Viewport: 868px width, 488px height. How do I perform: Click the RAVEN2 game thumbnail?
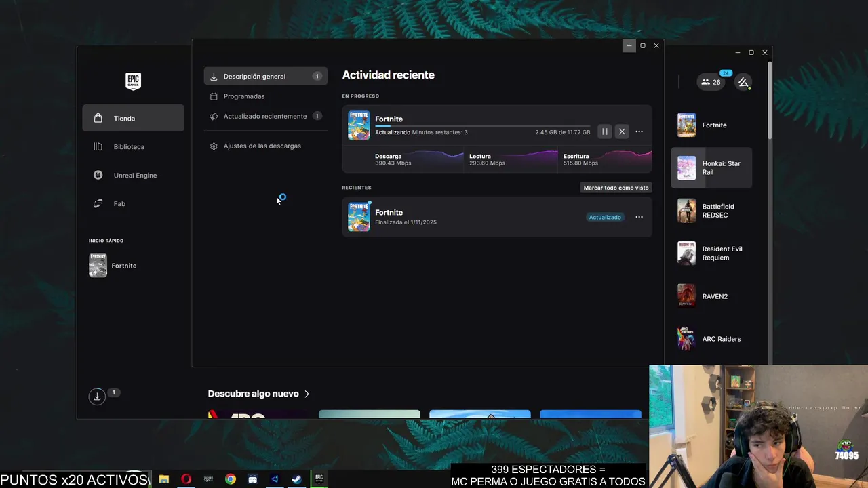click(686, 296)
